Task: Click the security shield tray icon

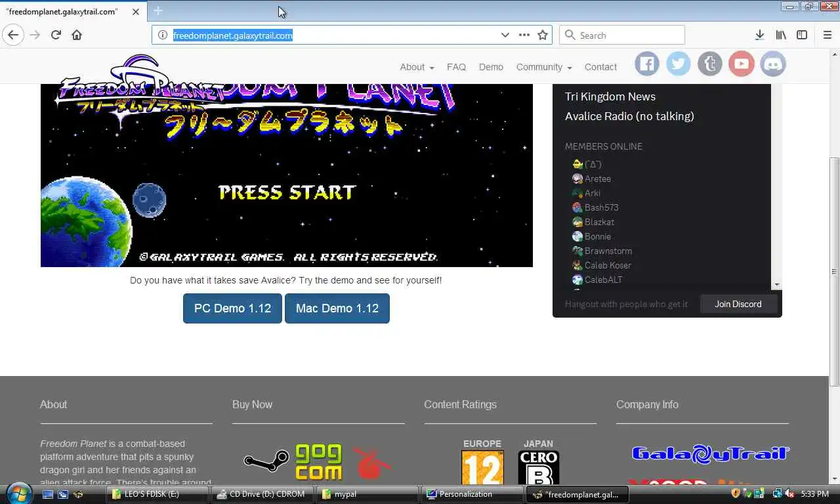Action: 736,493
